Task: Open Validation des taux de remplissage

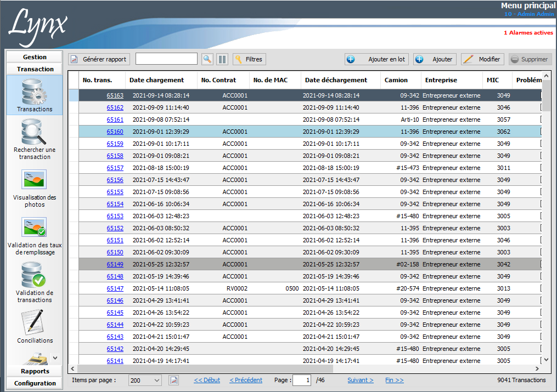Action: (x=35, y=236)
